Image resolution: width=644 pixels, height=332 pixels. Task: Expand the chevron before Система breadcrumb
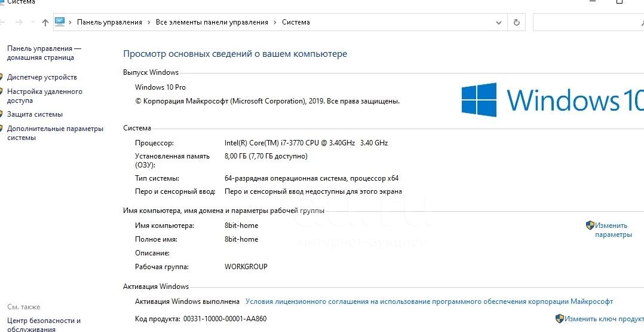pyautogui.click(x=275, y=23)
